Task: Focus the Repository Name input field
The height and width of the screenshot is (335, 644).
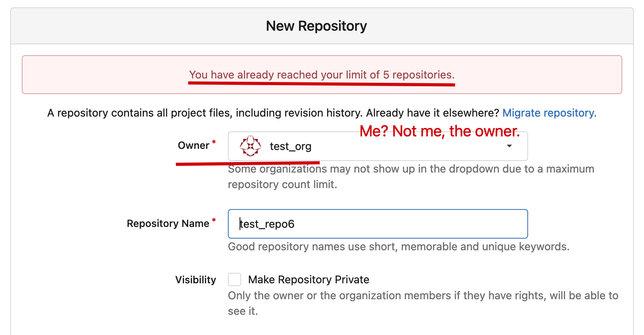Action: pyautogui.click(x=378, y=224)
